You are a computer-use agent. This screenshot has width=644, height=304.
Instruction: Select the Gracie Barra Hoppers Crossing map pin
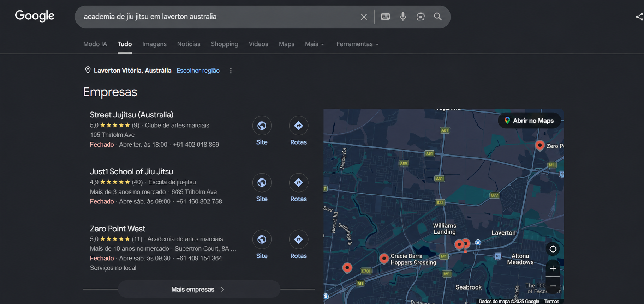(x=384, y=259)
